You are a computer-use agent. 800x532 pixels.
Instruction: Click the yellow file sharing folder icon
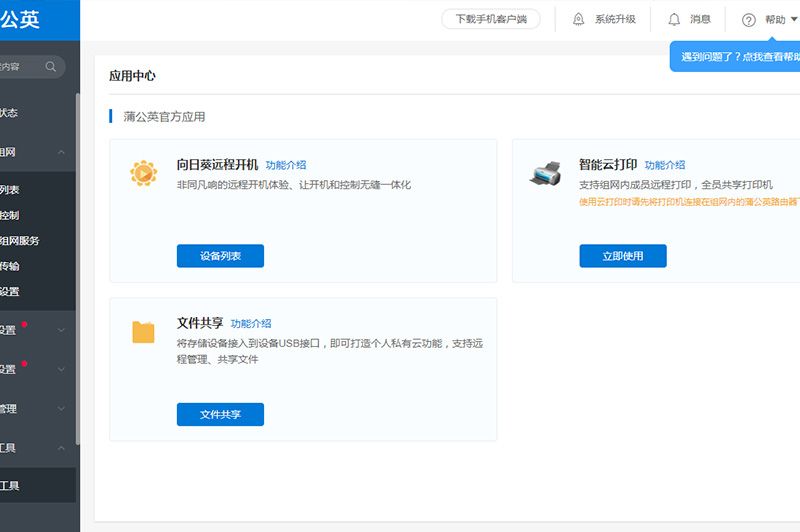pos(143,332)
